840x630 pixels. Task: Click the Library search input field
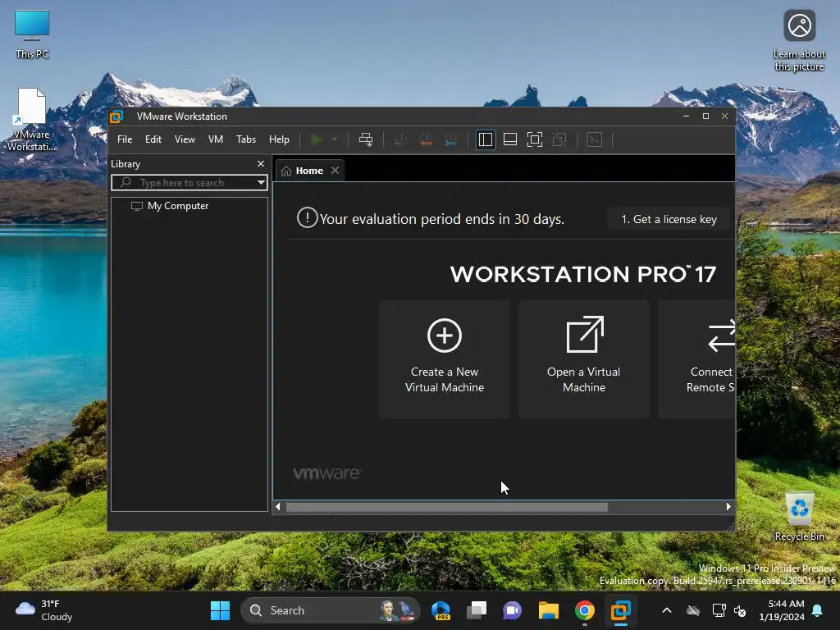[x=189, y=183]
